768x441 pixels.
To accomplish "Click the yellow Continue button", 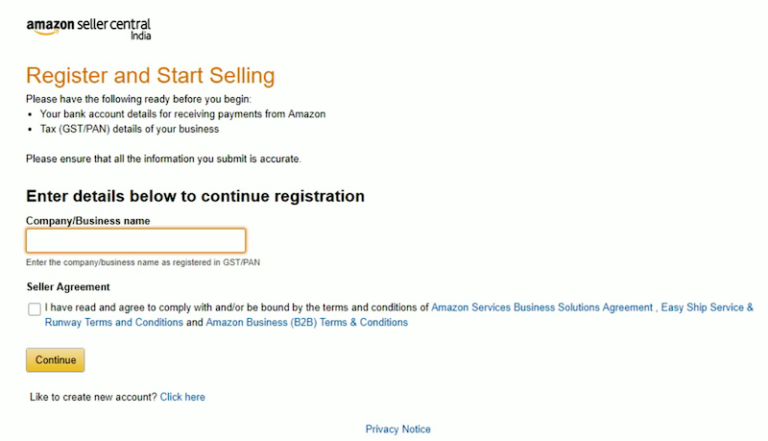I will click(55, 360).
